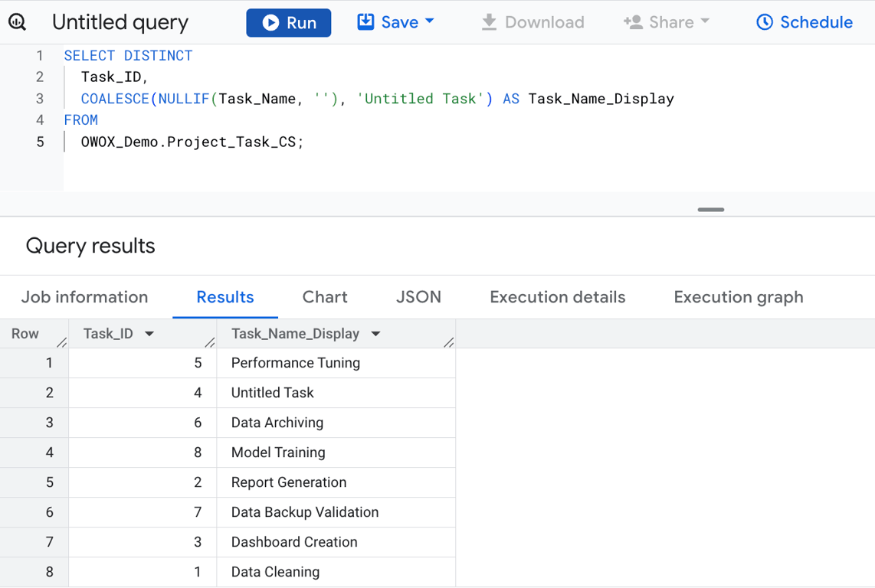The image size is (875, 588).
Task: Open the Share menu
Action: pyautogui.click(x=667, y=22)
